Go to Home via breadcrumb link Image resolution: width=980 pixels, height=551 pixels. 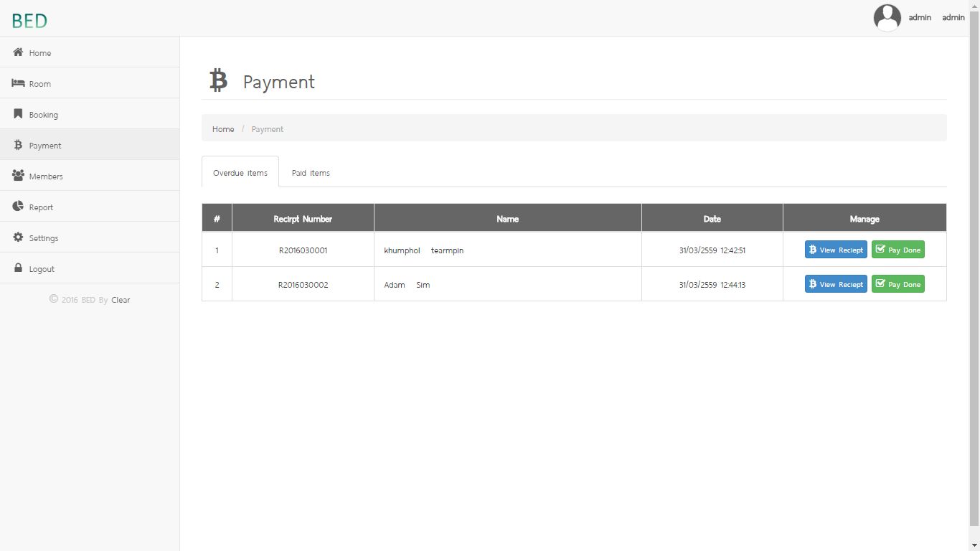click(223, 129)
